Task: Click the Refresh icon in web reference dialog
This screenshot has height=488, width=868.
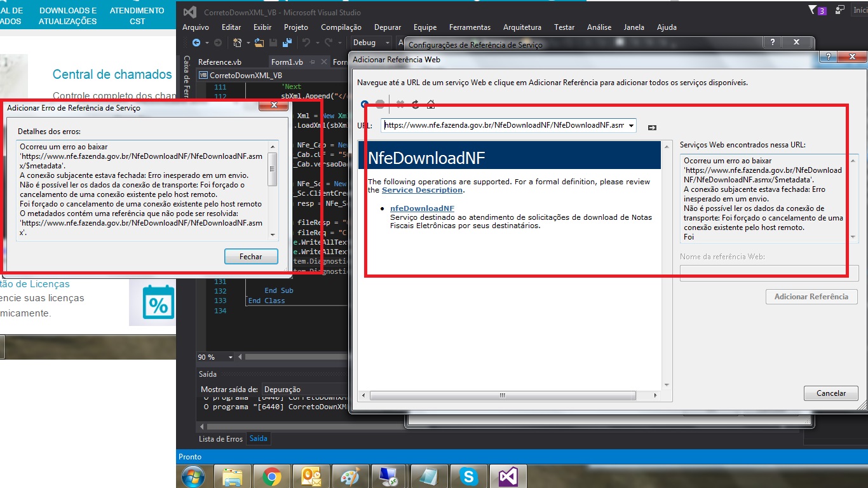Action: click(416, 104)
